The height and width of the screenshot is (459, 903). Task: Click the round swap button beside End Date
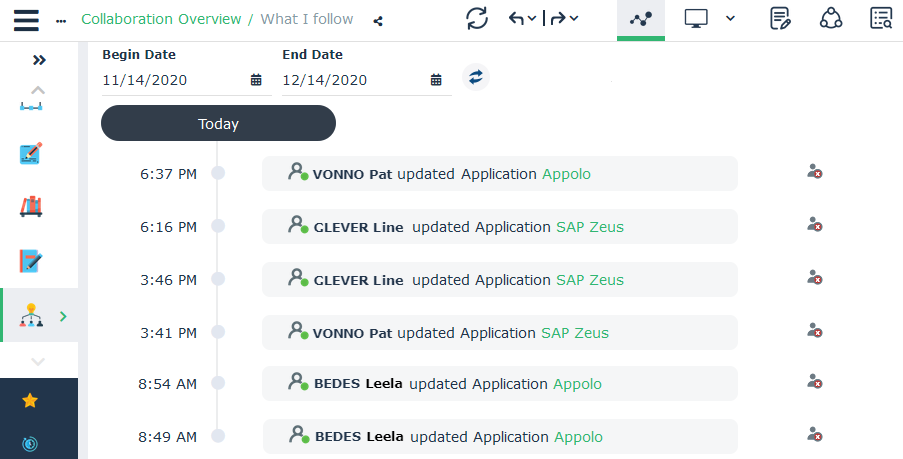coord(476,77)
